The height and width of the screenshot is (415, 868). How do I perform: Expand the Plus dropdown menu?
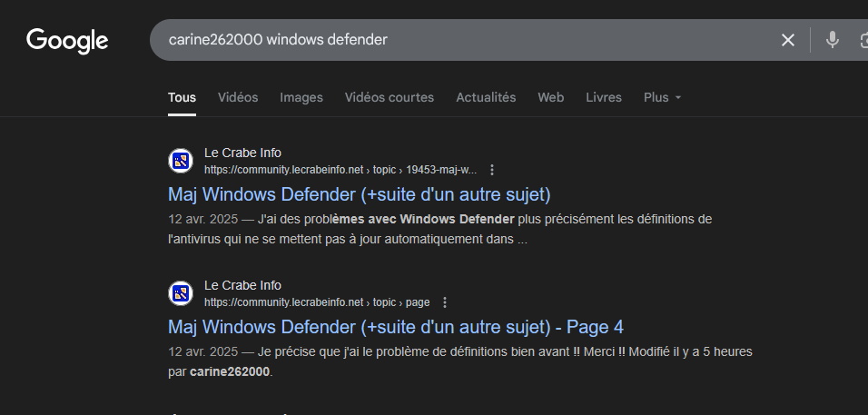click(x=662, y=97)
